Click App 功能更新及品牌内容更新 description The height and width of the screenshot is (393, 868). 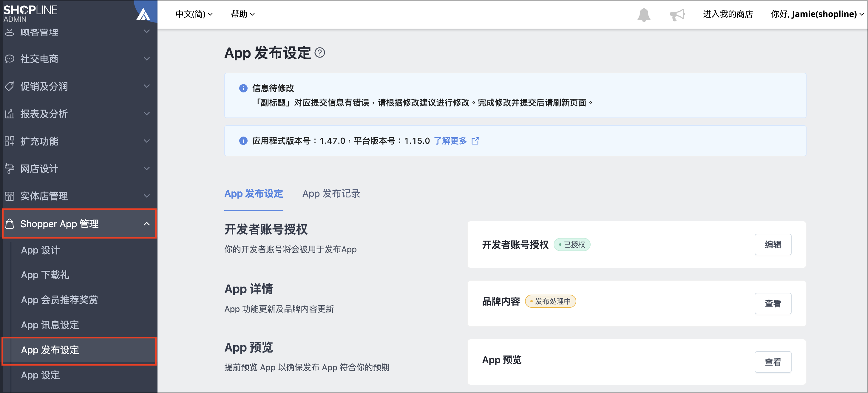click(x=279, y=309)
